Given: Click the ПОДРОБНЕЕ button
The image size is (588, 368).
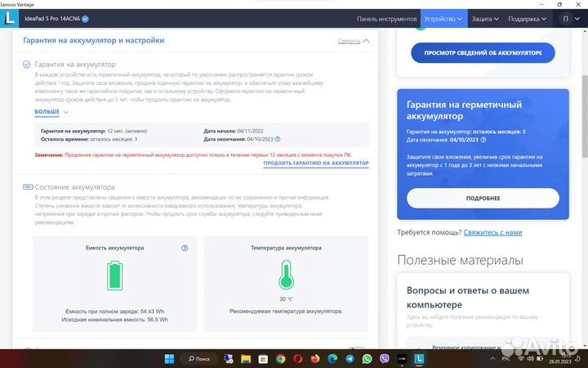Looking at the screenshot, I should pyautogui.click(x=483, y=198).
